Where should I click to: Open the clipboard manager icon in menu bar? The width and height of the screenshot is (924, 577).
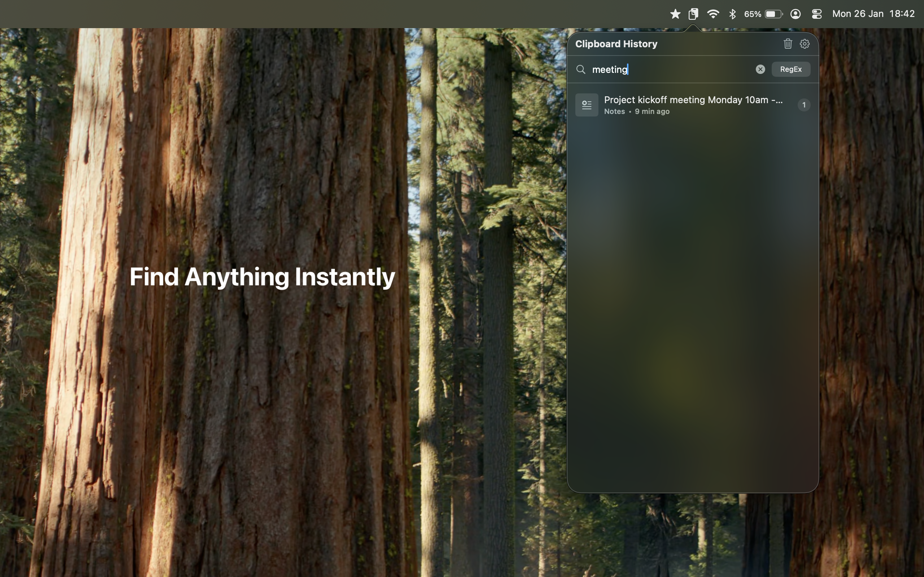point(692,14)
